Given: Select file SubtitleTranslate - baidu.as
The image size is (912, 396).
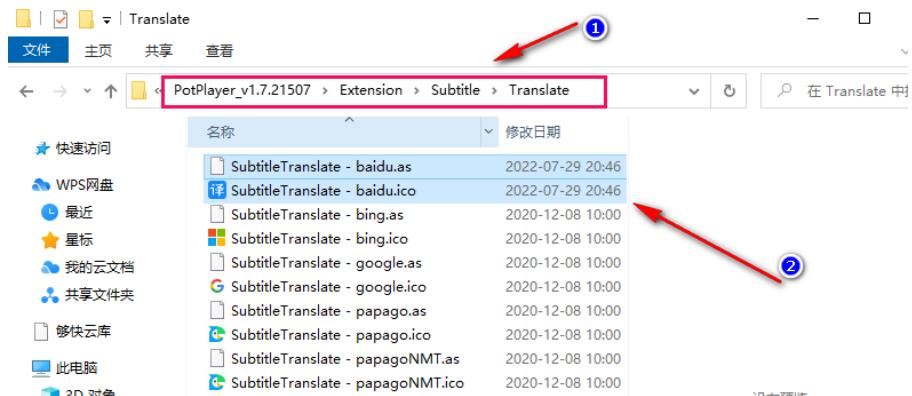Looking at the screenshot, I should (321, 166).
